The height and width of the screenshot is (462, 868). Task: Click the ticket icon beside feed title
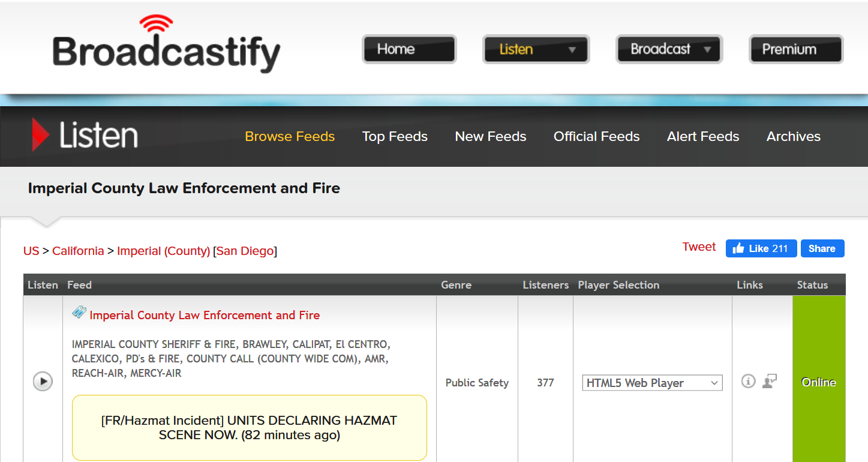point(79,313)
